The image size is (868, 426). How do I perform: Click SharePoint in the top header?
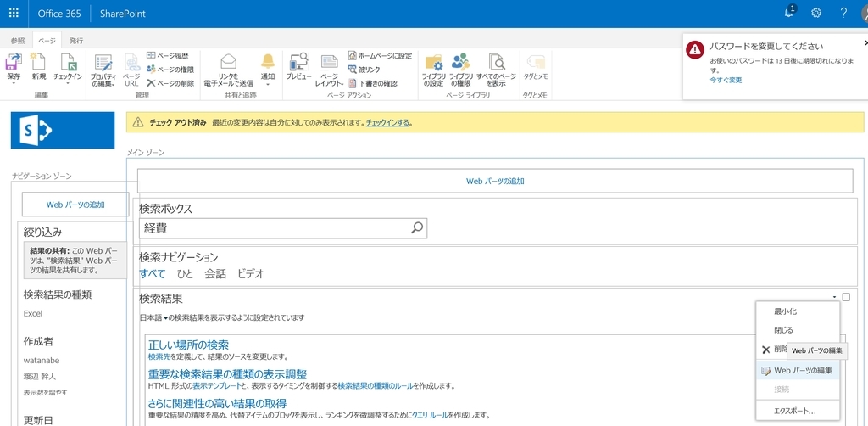click(123, 14)
